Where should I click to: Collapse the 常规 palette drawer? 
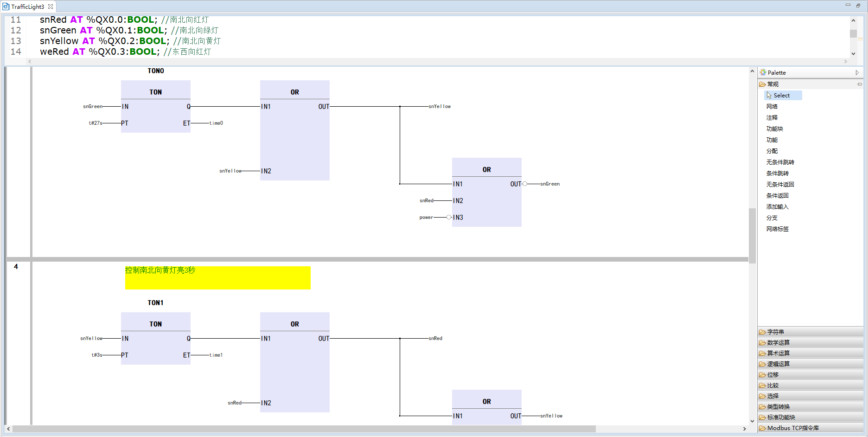[772, 84]
